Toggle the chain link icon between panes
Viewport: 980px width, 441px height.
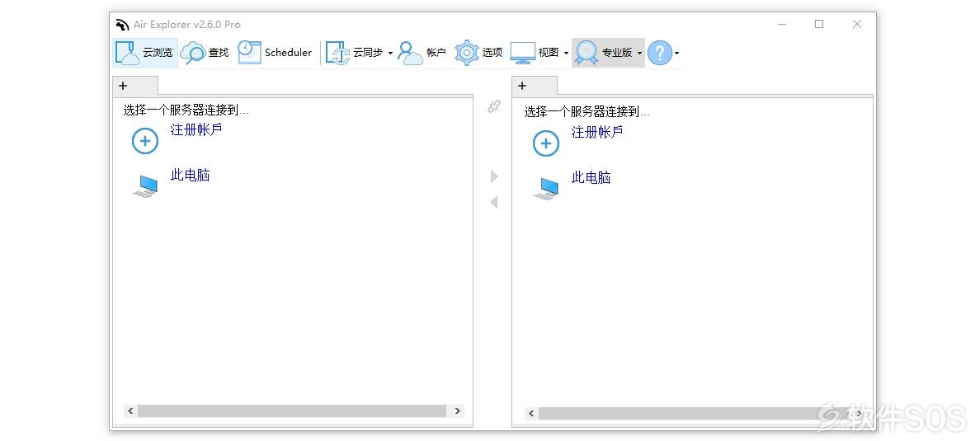[494, 107]
